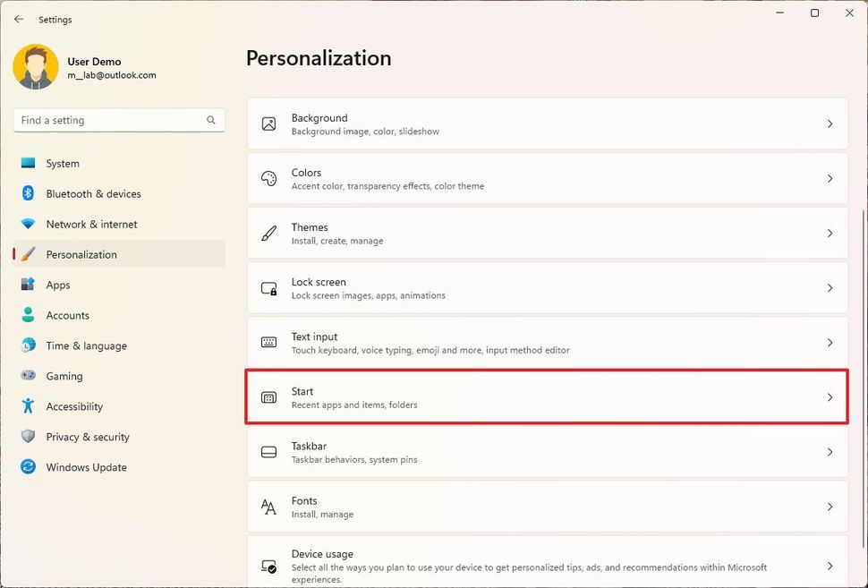Viewport: 868px width, 588px height.
Task: Switch to the Apps section
Action: pyautogui.click(x=58, y=285)
